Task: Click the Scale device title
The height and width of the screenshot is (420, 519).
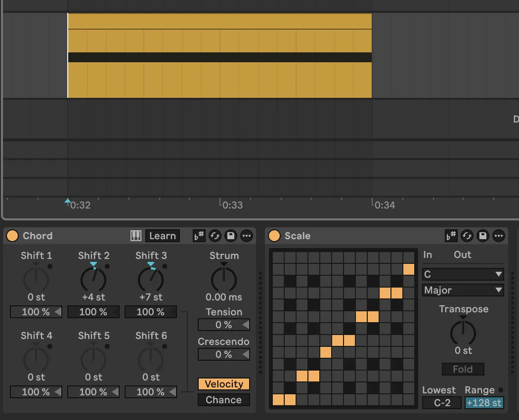Action: [297, 236]
